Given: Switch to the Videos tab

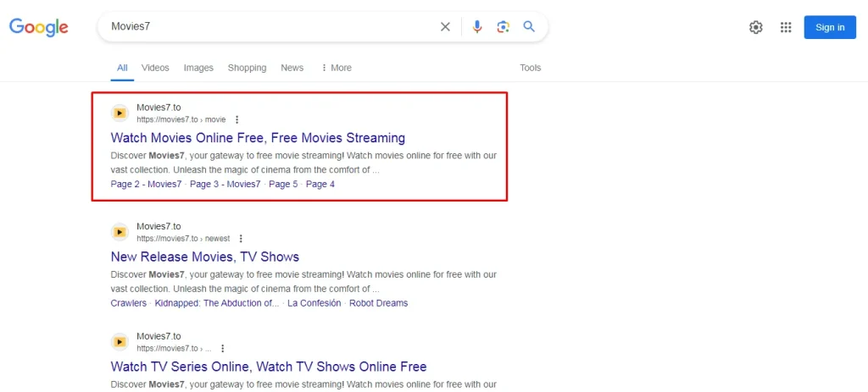Looking at the screenshot, I should click(155, 68).
